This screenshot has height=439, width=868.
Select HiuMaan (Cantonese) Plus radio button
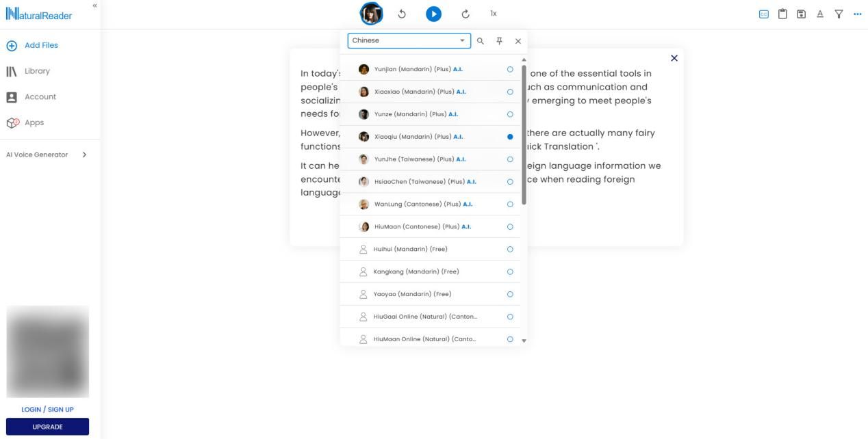[x=510, y=227]
